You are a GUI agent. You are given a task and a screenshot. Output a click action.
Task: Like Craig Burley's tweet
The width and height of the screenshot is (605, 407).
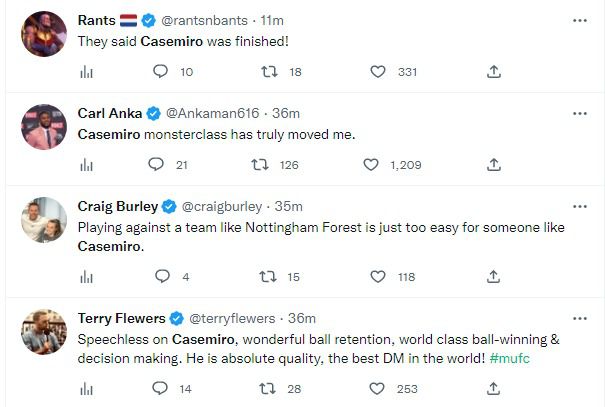coord(378,277)
